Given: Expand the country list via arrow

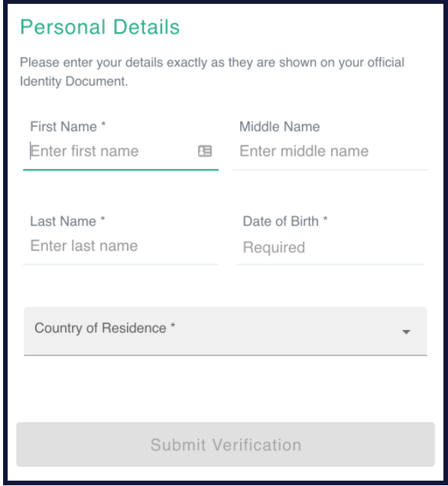Looking at the screenshot, I should coord(406,332).
